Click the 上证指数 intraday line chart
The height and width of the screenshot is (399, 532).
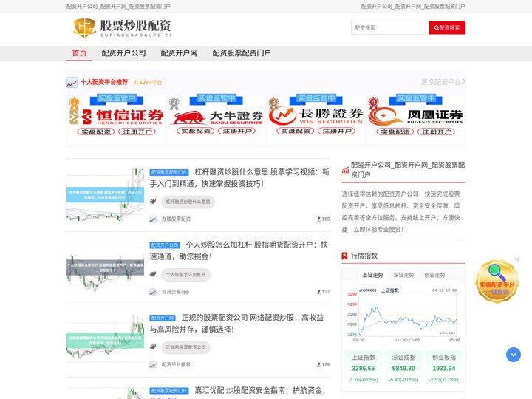pyautogui.click(x=403, y=315)
